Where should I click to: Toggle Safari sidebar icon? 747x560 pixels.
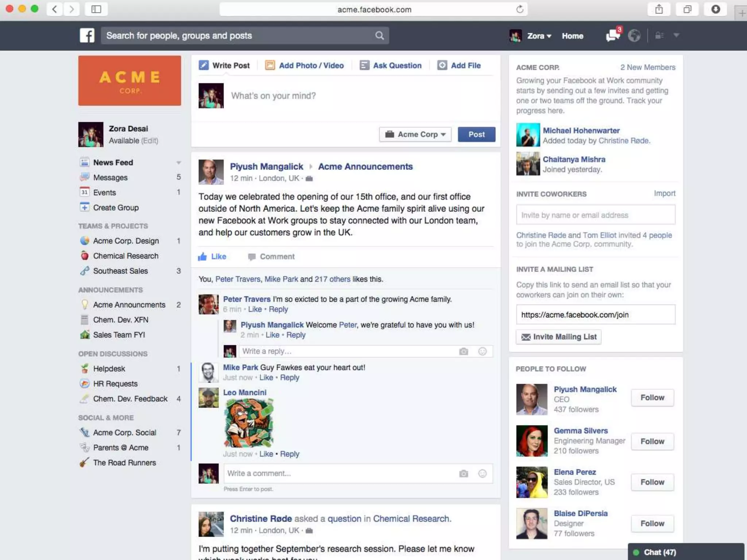pos(96,9)
